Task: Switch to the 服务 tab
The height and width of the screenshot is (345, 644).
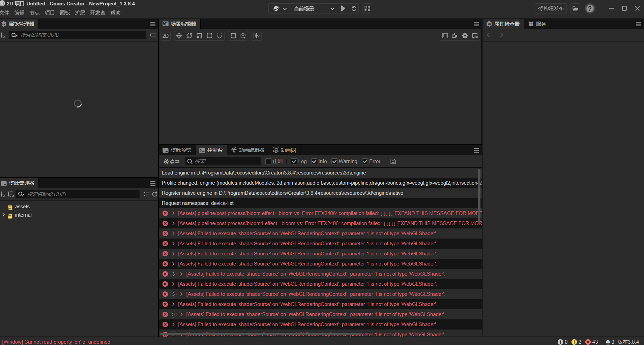Action: pos(537,24)
